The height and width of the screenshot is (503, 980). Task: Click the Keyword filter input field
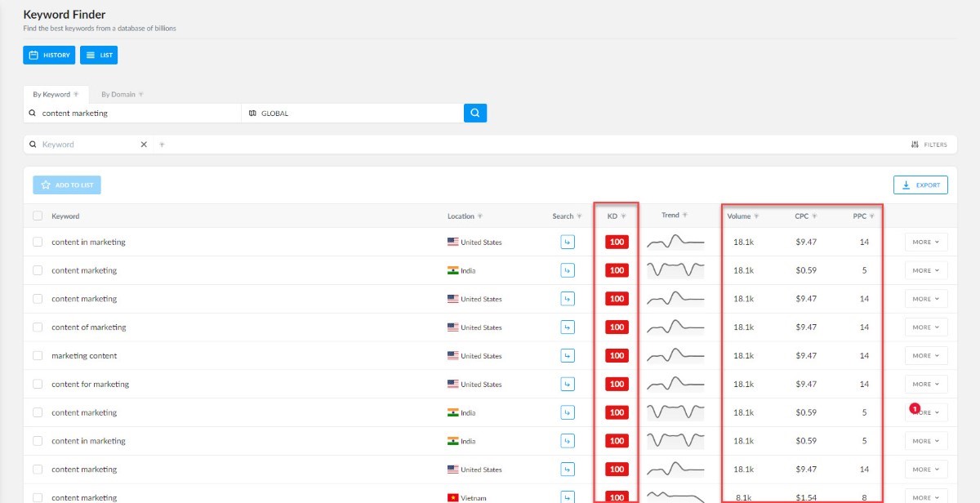coord(88,145)
